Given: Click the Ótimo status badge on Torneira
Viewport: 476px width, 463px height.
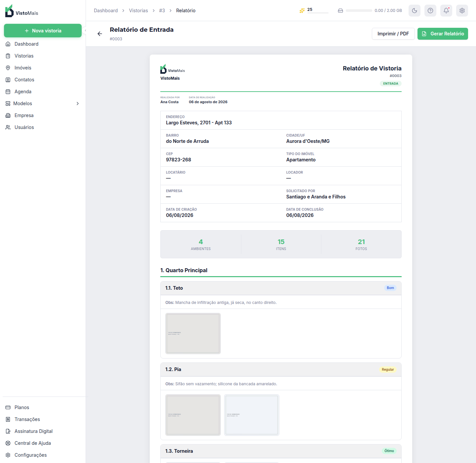Looking at the screenshot, I should point(389,451).
